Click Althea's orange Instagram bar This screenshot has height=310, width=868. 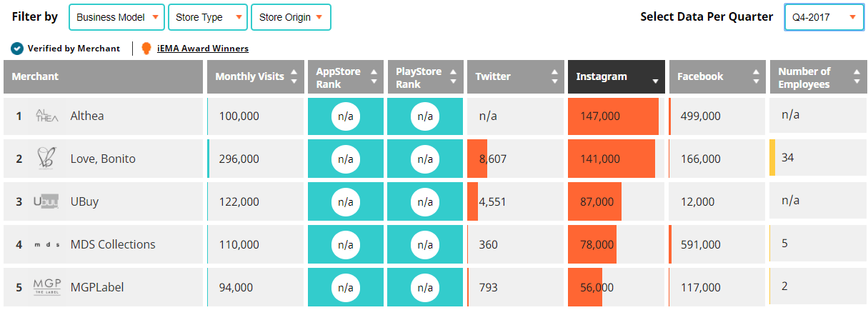pyautogui.click(x=613, y=116)
